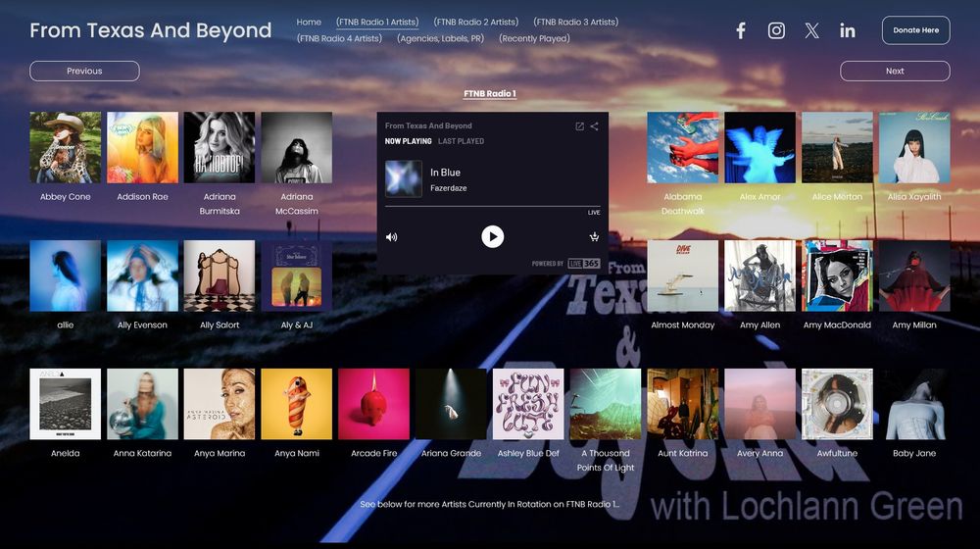Open the Avery Anna album cover
This screenshot has height=549, width=980.
click(760, 404)
